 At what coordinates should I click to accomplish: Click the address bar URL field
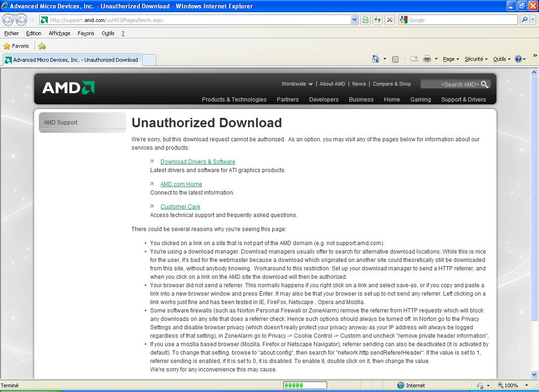point(195,20)
